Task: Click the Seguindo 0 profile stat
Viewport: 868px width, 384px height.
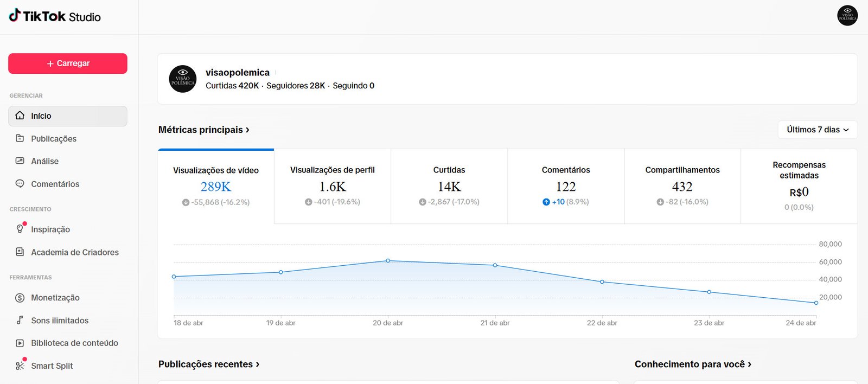Action: click(354, 86)
